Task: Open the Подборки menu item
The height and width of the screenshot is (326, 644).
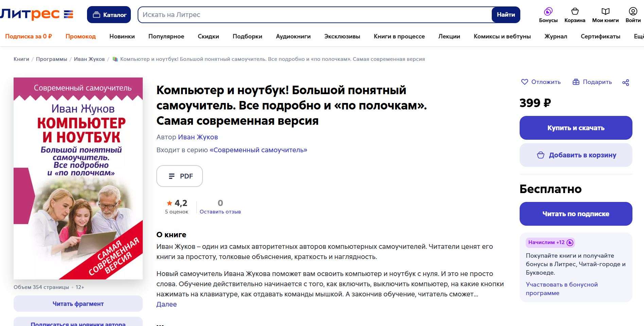Action: [x=247, y=36]
